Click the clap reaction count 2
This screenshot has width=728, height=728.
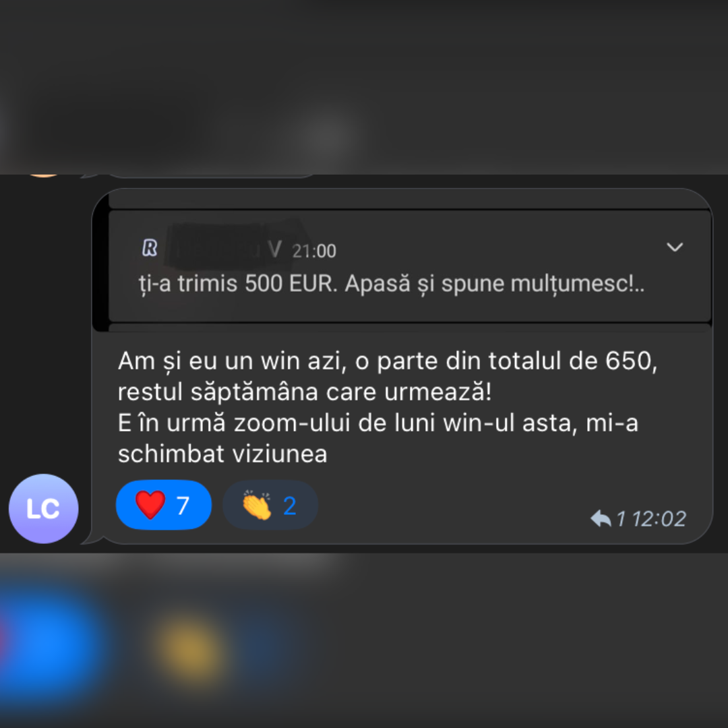coord(290,506)
